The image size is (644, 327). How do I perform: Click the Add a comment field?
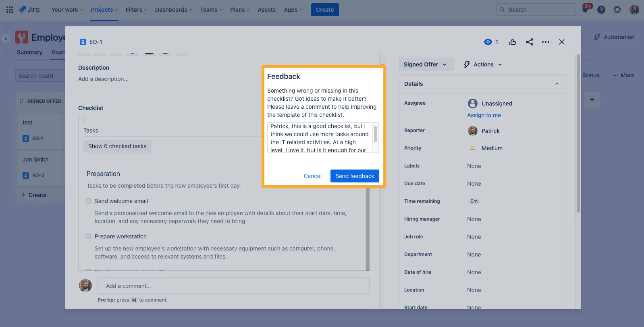(233, 286)
